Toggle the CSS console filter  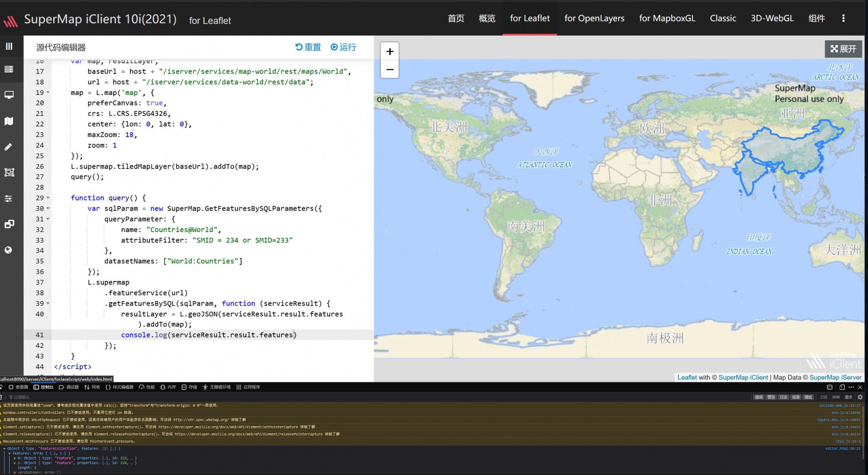click(824, 397)
